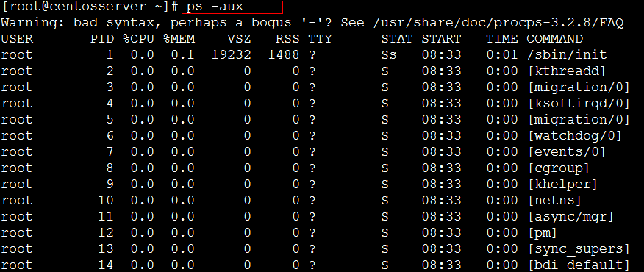Screen dimensions: 644x272
Task: Click PID '2' in the kthreadd row
Action: (x=110, y=71)
